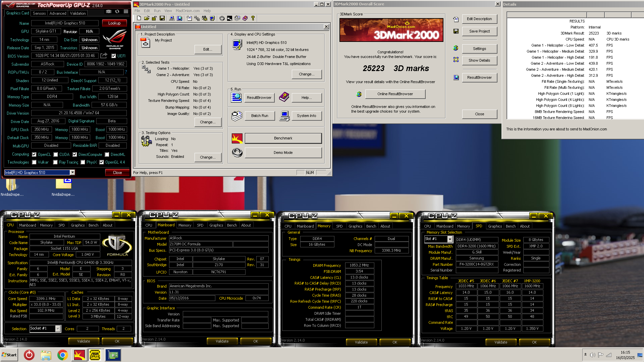Click the batch run stack toolbar icon
Screen dimensions: 644x362
[237, 18]
